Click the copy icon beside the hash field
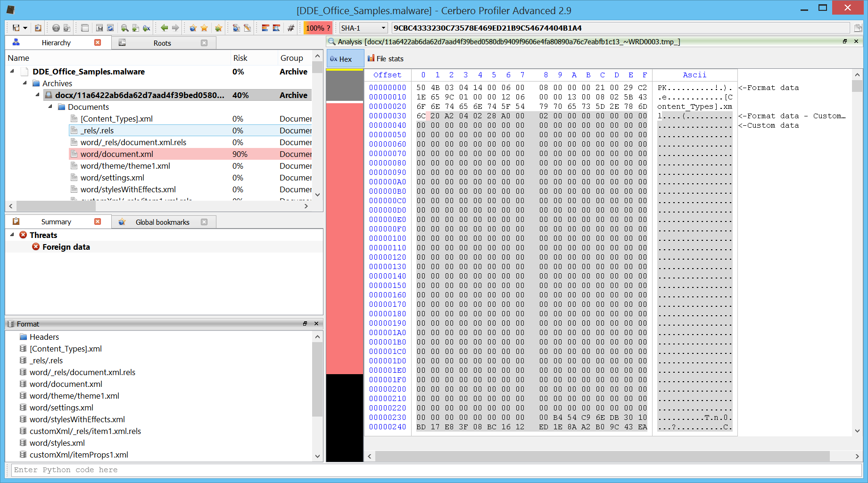Image resolution: width=868 pixels, height=483 pixels. 858,28
